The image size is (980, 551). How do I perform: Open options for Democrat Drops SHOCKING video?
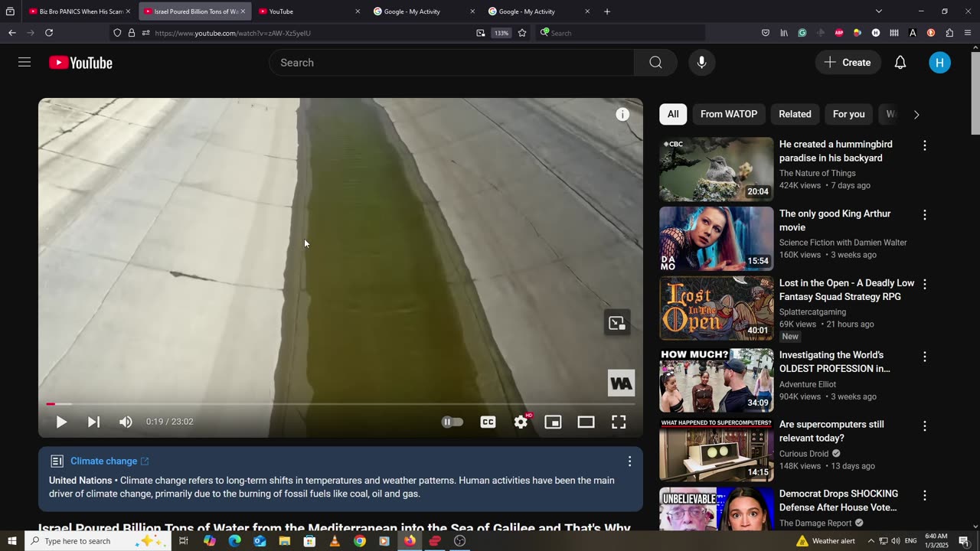924,495
